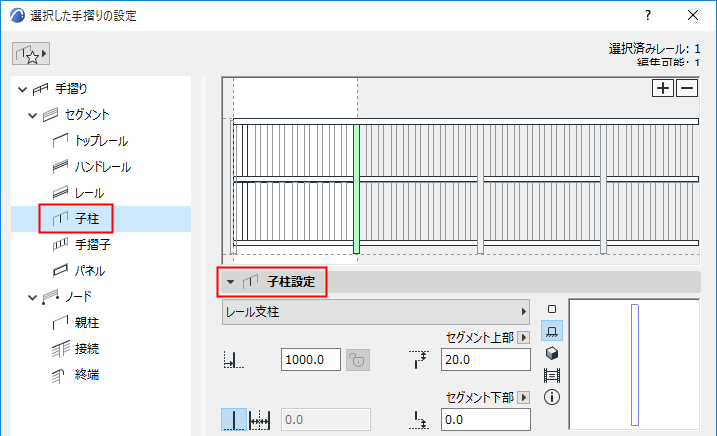Screen dimensions: 717x436
Task: Select 接続 in the tree
Action: click(x=87, y=349)
